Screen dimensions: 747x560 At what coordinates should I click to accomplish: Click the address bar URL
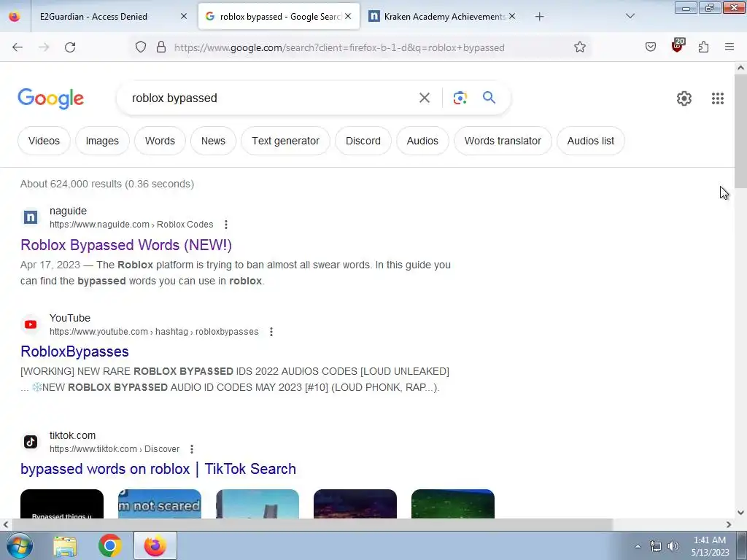pyautogui.click(x=339, y=47)
